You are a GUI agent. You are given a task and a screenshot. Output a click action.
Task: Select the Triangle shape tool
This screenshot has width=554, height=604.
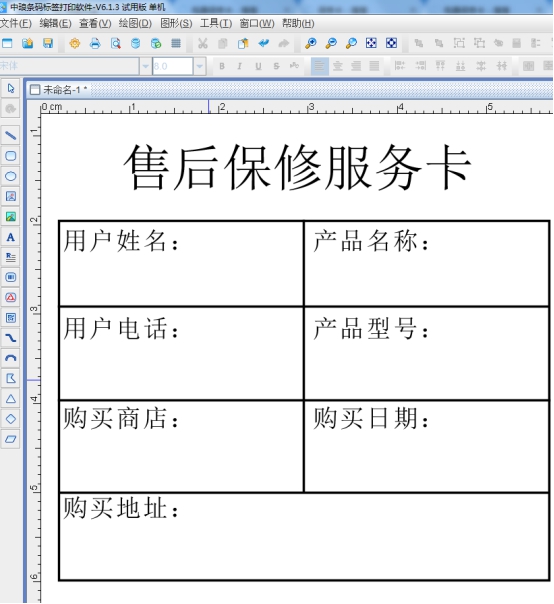[11, 399]
